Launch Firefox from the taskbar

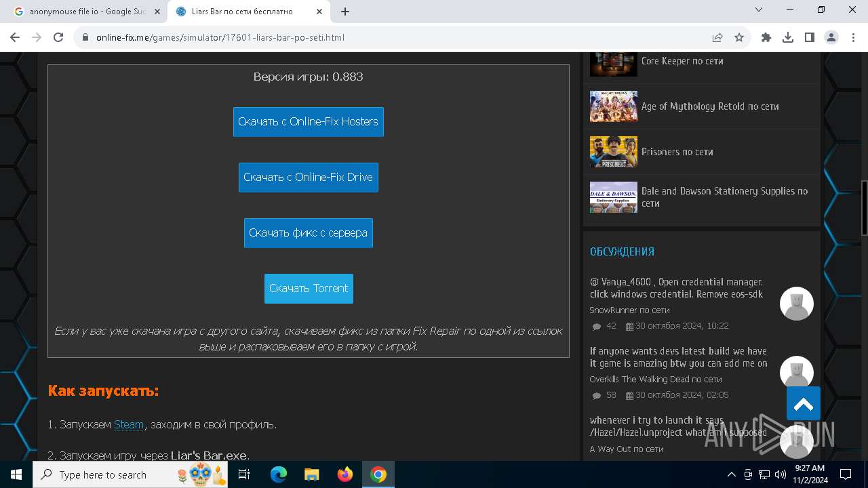pyautogui.click(x=345, y=474)
